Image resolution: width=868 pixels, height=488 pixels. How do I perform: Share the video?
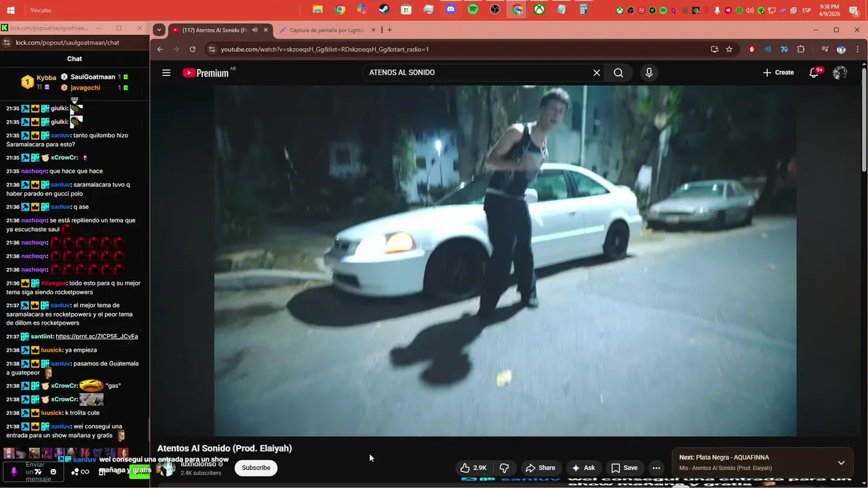point(540,468)
